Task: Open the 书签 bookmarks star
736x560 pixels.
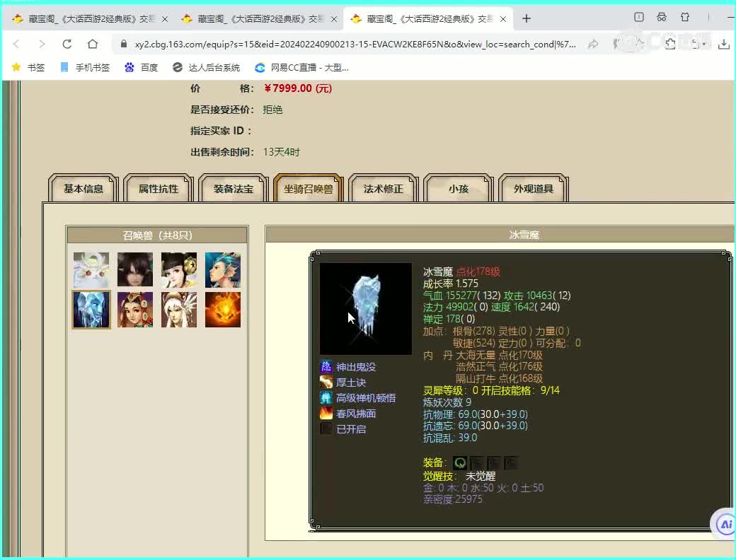Action: point(28,68)
